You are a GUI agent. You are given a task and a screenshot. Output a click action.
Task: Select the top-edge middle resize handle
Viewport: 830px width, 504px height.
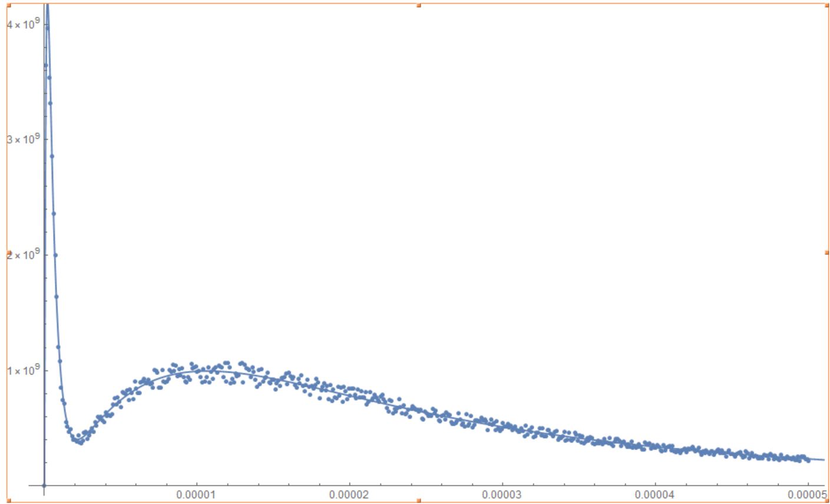pyautogui.click(x=418, y=5)
